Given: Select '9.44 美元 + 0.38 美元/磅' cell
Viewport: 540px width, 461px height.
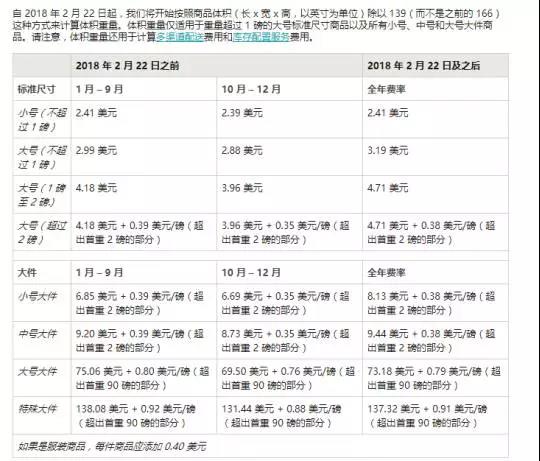Looking at the screenshot, I should pyautogui.click(x=431, y=340).
